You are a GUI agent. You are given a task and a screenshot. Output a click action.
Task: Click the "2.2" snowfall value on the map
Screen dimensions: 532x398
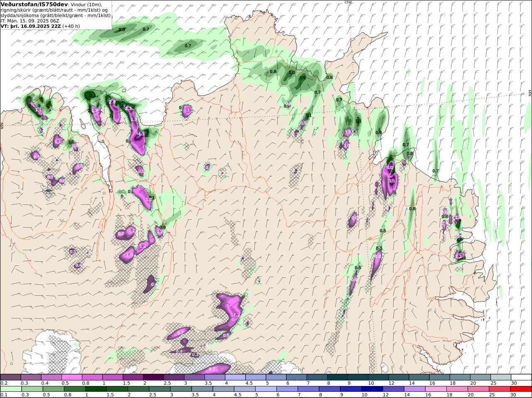click(459, 256)
